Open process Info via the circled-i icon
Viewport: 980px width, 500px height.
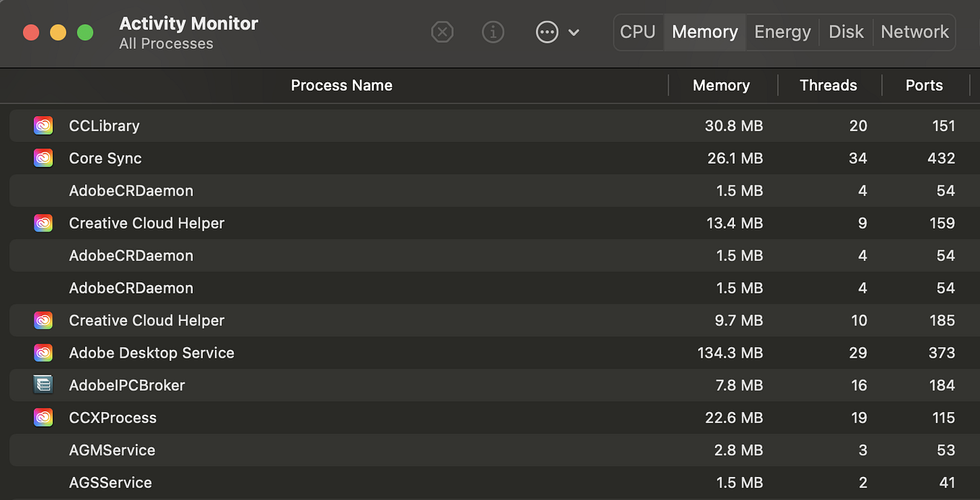493,32
